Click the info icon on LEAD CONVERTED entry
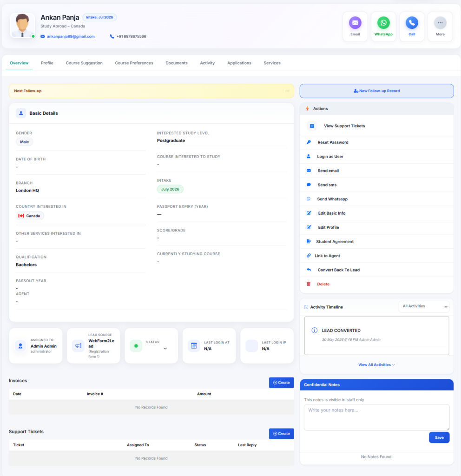Image resolution: width=461 pixels, height=476 pixels. coord(315,331)
